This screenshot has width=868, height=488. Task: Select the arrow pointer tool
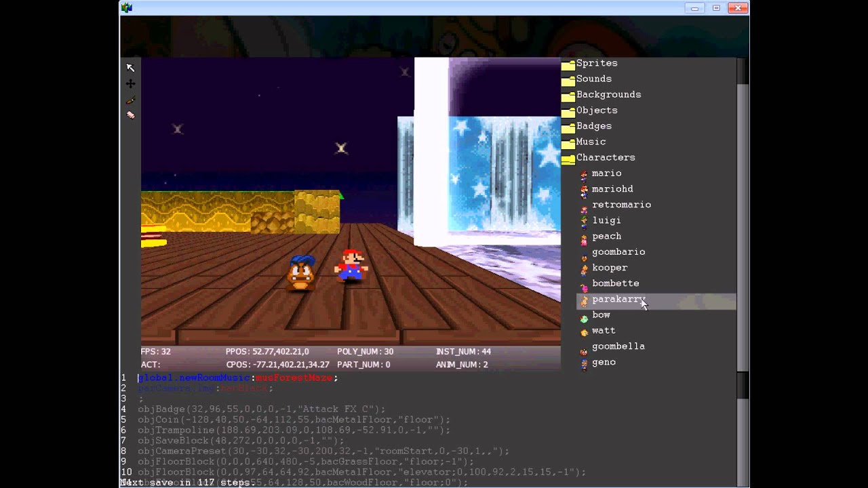(x=130, y=68)
